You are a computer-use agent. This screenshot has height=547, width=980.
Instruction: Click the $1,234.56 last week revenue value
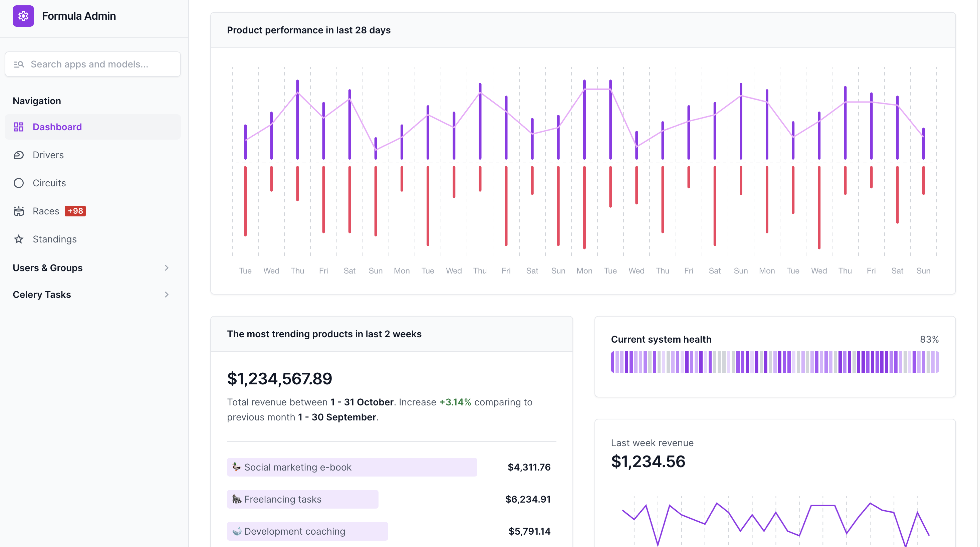pyautogui.click(x=648, y=462)
